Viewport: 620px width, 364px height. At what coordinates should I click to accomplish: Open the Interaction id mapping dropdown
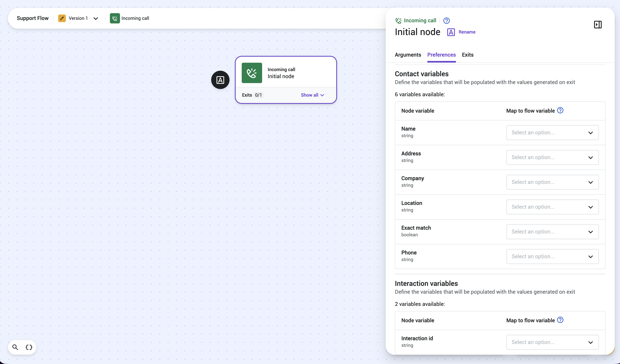pyautogui.click(x=552, y=342)
